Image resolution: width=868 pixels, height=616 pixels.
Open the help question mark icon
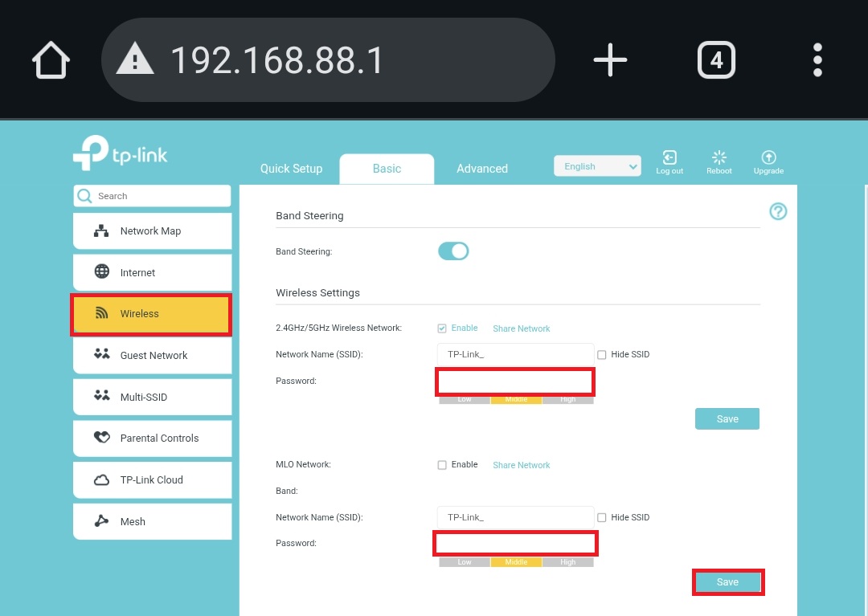tap(778, 211)
